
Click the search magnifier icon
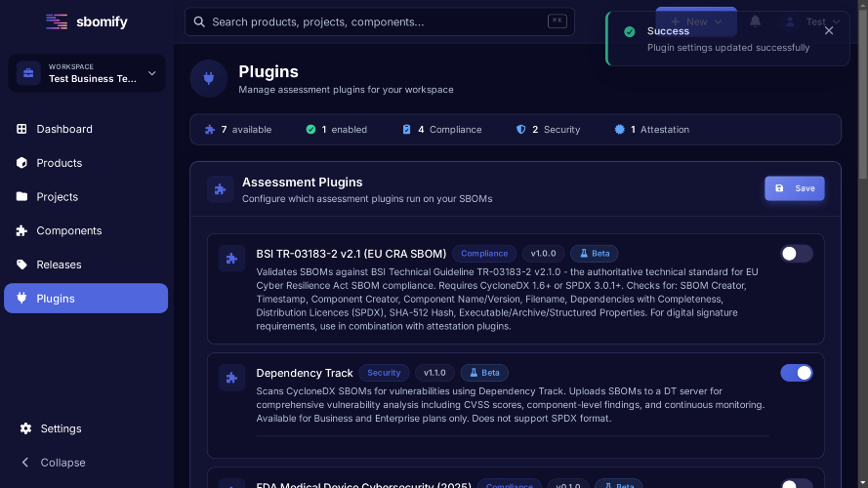tap(199, 21)
